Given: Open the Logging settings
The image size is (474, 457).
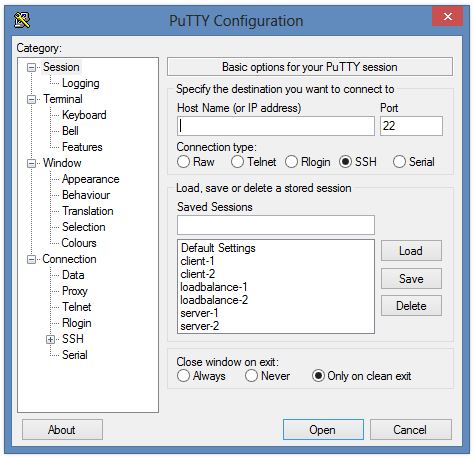Looking at the screenshot, I should point(81,83).
